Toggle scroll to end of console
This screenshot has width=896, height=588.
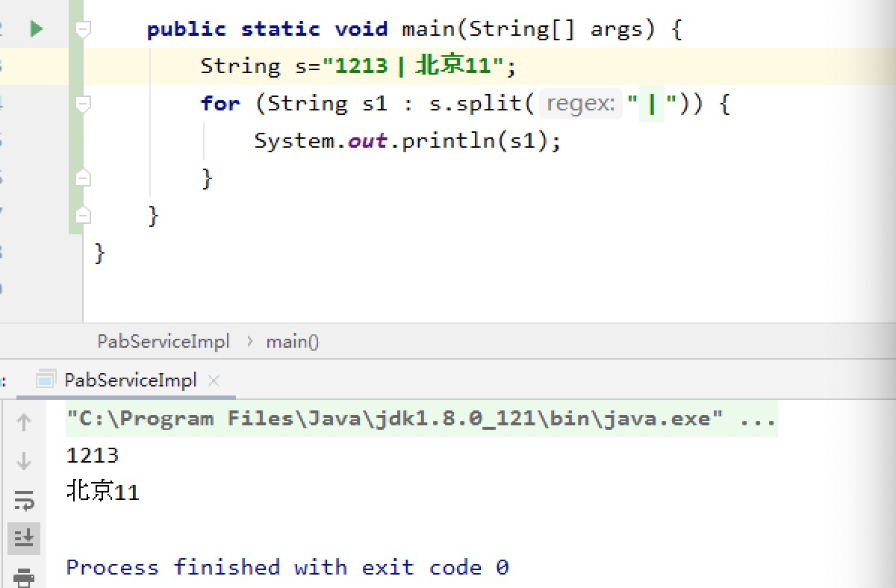tap(23, 537)
